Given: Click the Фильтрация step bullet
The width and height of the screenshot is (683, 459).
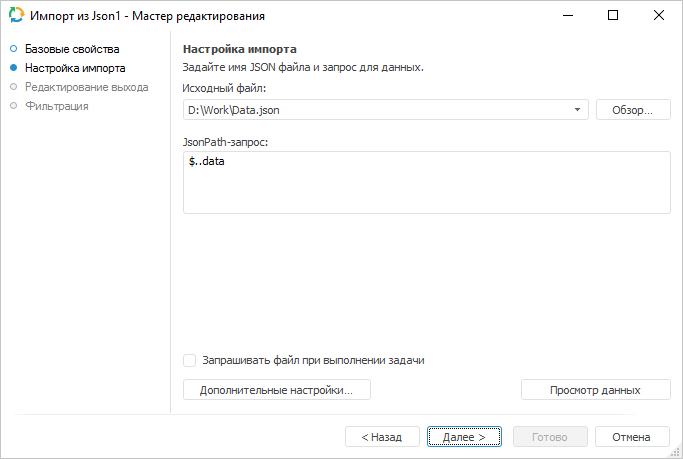Looking at the screenshot, I should (13, 106).
